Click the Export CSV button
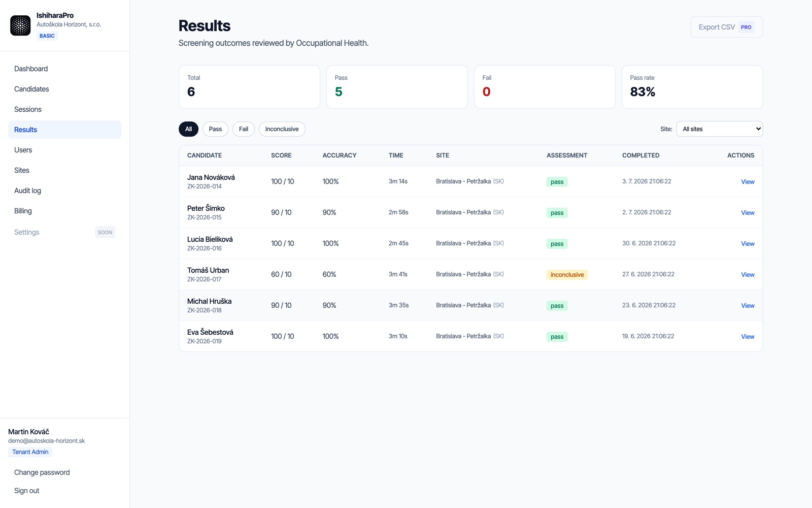The height and width of the screenshot is (508, 812). coord(726,27)
